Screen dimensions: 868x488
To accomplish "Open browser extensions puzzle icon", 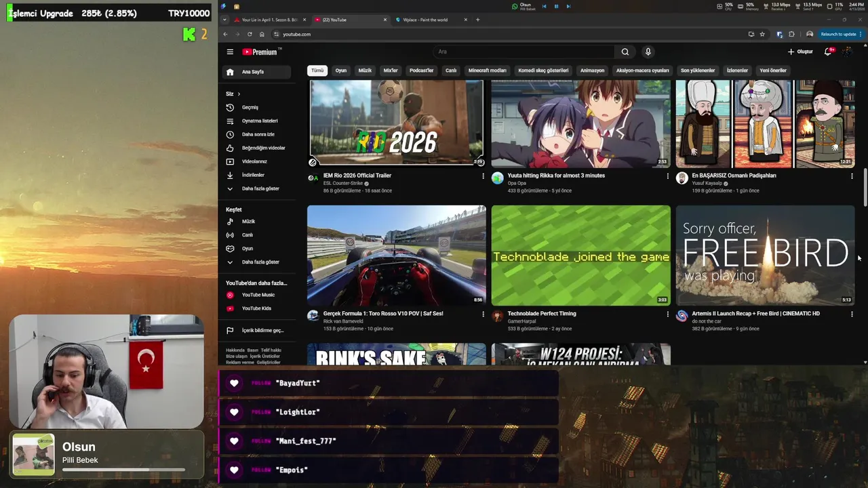I will coord(791,34).
